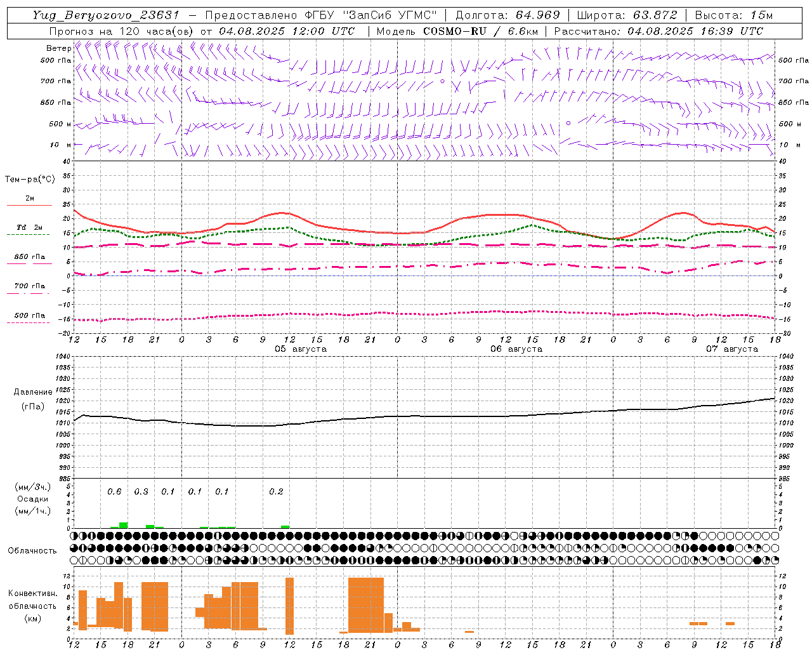Select the forecast start time 04.08.2025 12:00 UTC
This screenshot has width=812, height=650.
click(x=287, y=31)
